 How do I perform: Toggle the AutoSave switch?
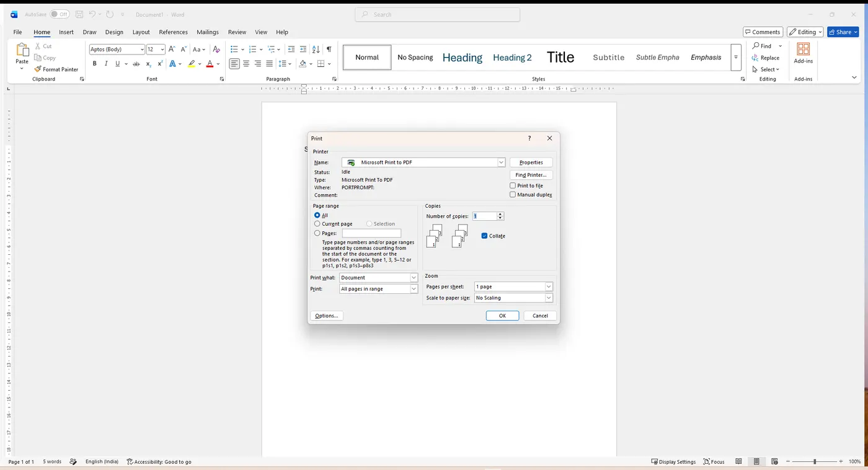click(60, 14)
